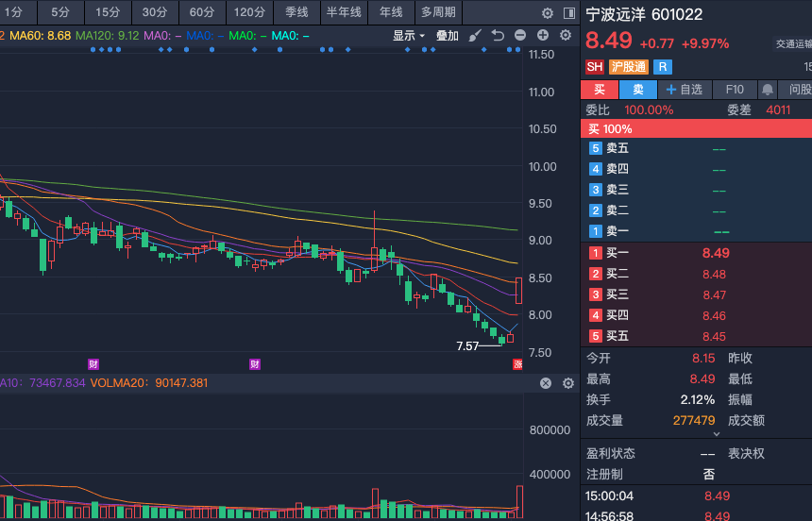Click the 交通运输 sector tag

coord(793,44)
